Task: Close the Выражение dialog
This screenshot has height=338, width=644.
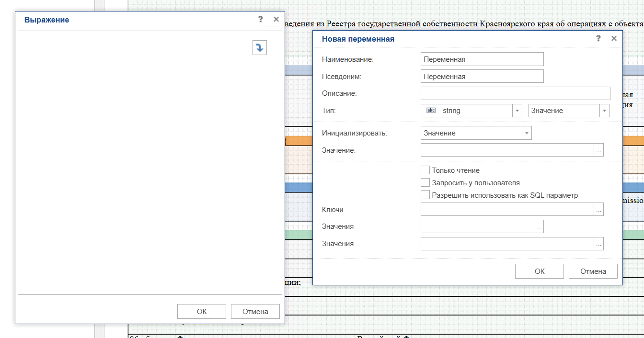Action: coord(276,19)
